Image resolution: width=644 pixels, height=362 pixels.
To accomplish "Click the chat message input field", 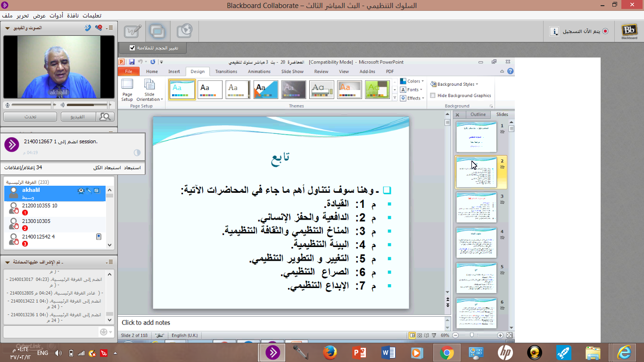I will [x=51, y=332].
